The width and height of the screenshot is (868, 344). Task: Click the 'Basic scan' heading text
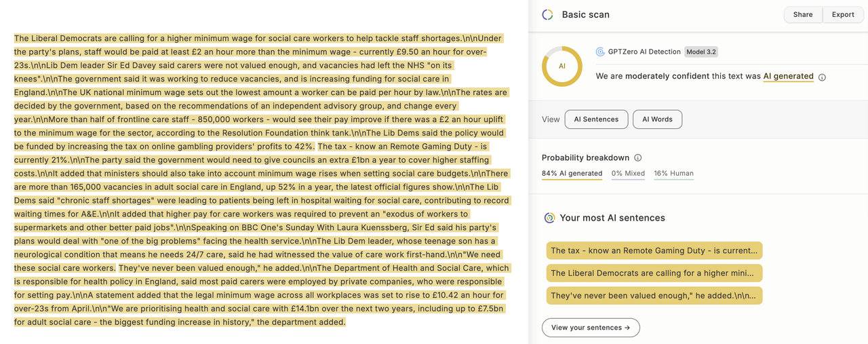click(585, 15)
